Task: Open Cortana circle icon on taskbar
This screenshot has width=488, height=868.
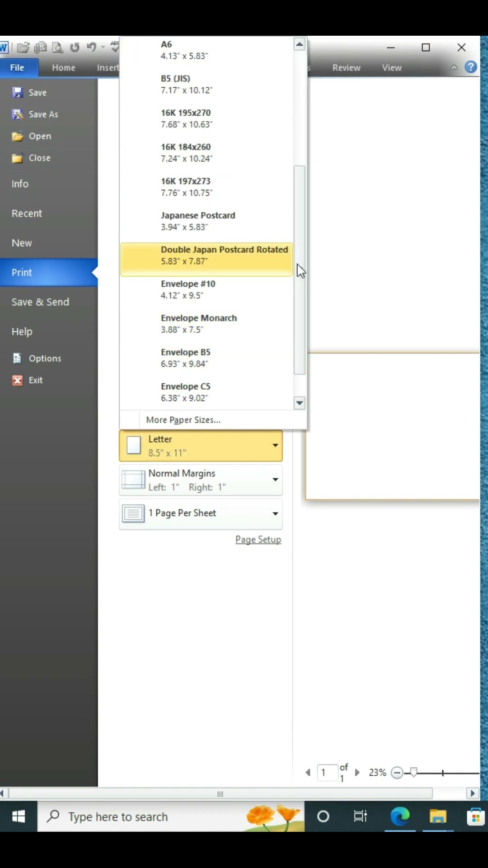Action: (323, 816)
